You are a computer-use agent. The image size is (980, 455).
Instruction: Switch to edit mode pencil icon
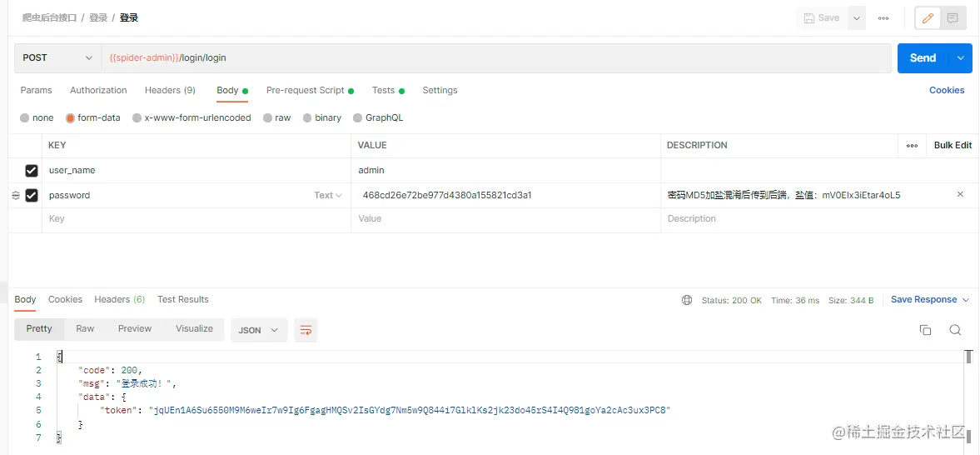click(x=928, y=18)
